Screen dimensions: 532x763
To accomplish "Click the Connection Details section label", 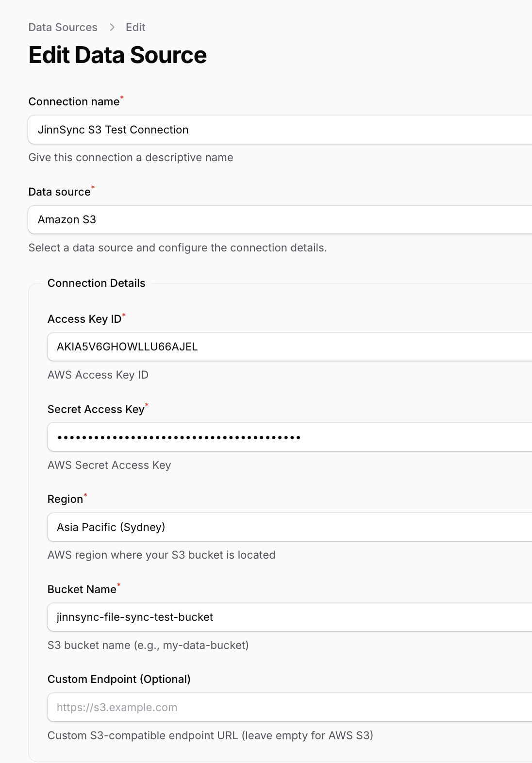I will click(x=96, y=283).
